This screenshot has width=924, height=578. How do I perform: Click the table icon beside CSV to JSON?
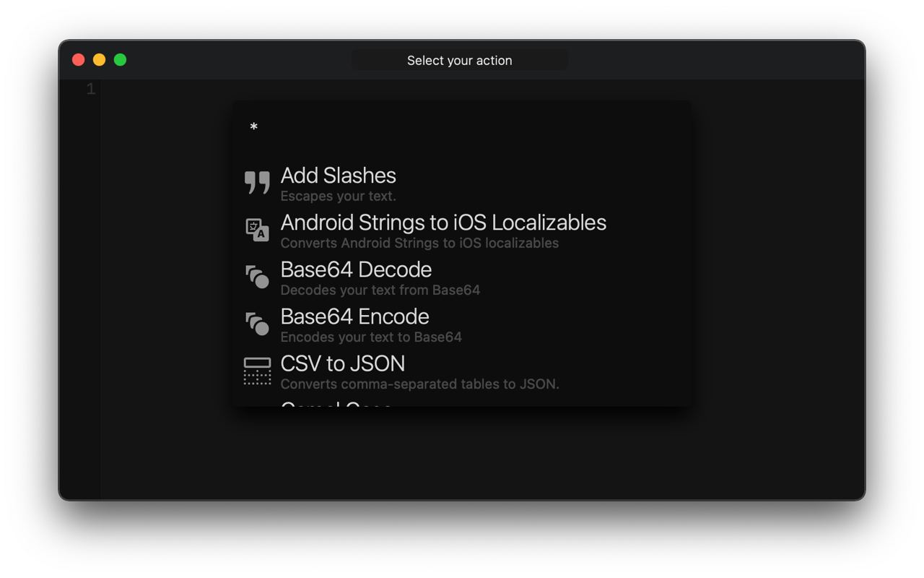pos(257,371)
